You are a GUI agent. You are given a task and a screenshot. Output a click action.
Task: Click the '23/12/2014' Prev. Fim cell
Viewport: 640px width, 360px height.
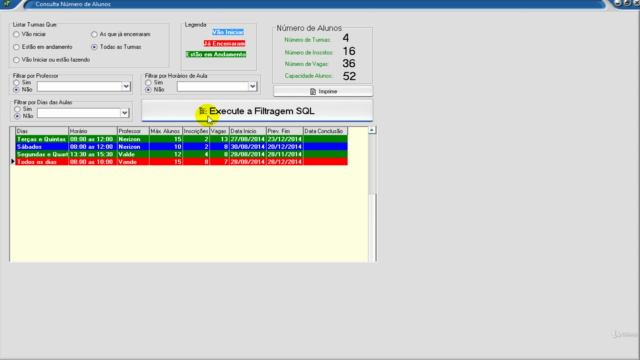(285, 139)
